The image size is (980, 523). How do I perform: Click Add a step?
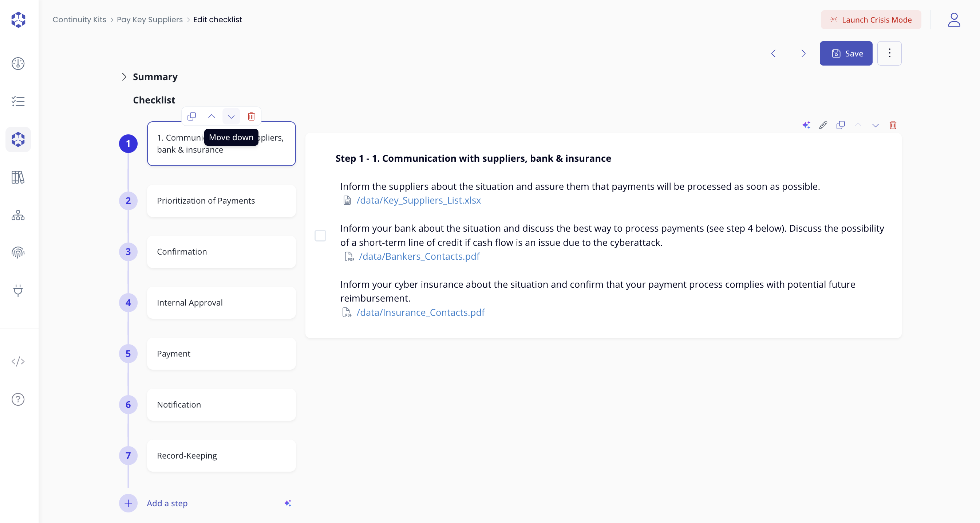click(x=167, y=503)
